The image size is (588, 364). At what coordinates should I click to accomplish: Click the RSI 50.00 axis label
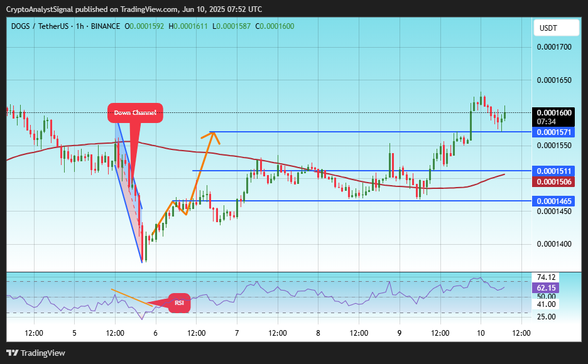546,296
